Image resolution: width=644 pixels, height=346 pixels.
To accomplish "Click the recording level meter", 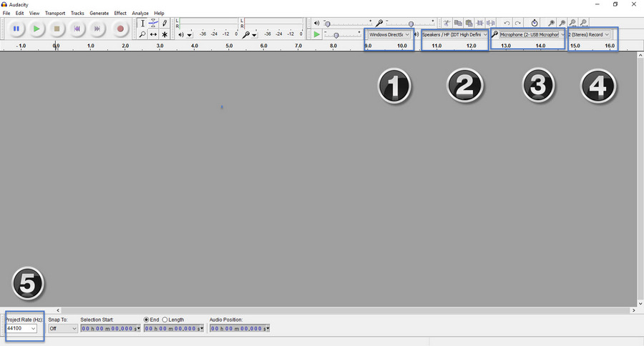I will tap(274, 23).
